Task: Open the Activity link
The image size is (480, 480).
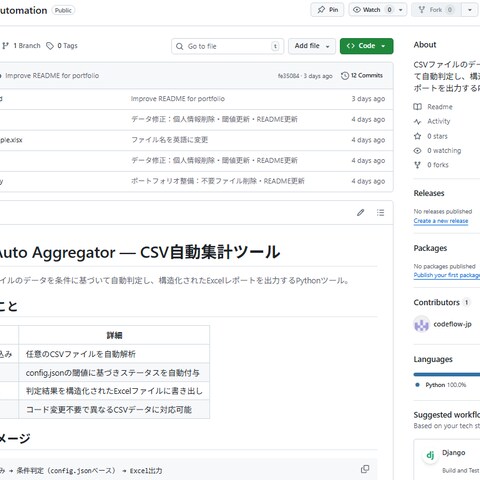Action: click(x=438, y=121)
